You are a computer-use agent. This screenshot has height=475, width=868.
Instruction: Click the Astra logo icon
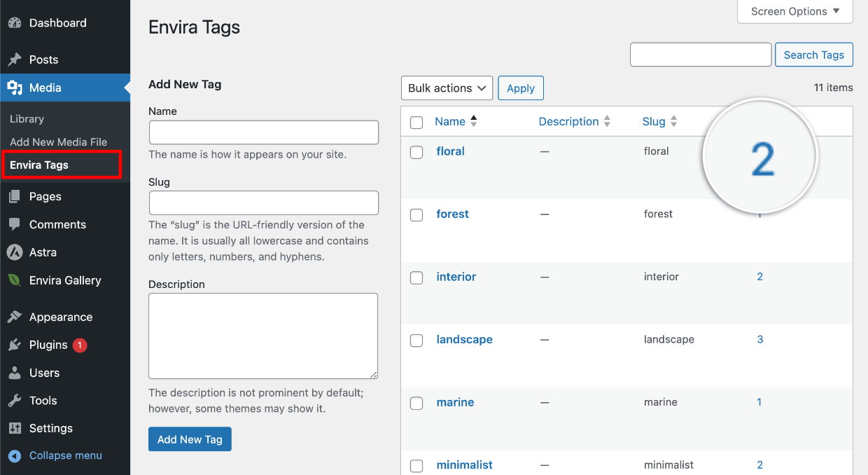point(15,252)
